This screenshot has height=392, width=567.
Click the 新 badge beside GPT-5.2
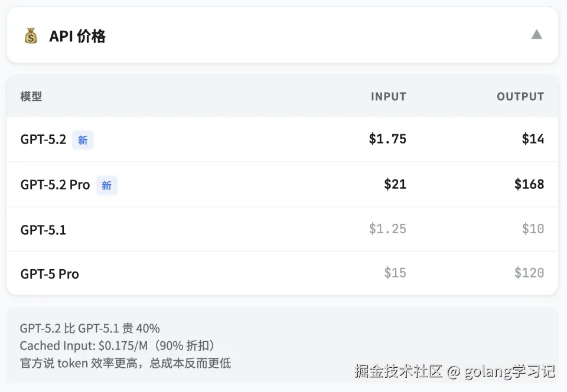tap(83, 140)
